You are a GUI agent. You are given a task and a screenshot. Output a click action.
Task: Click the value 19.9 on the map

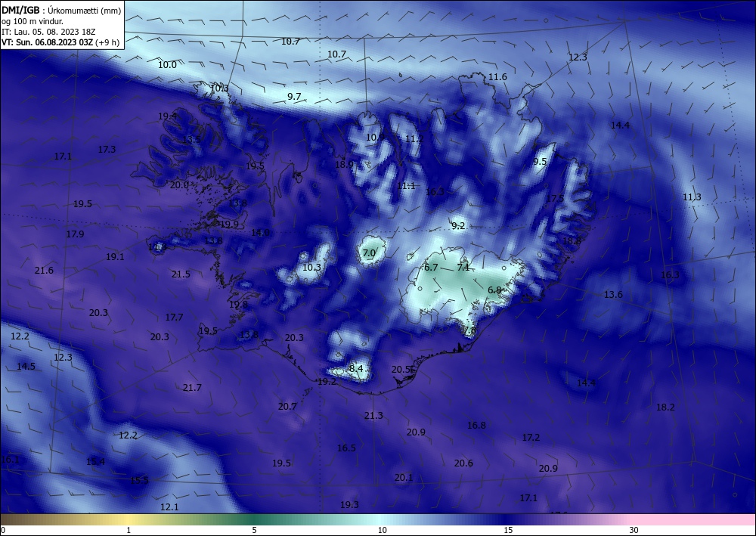pos(229,224)
